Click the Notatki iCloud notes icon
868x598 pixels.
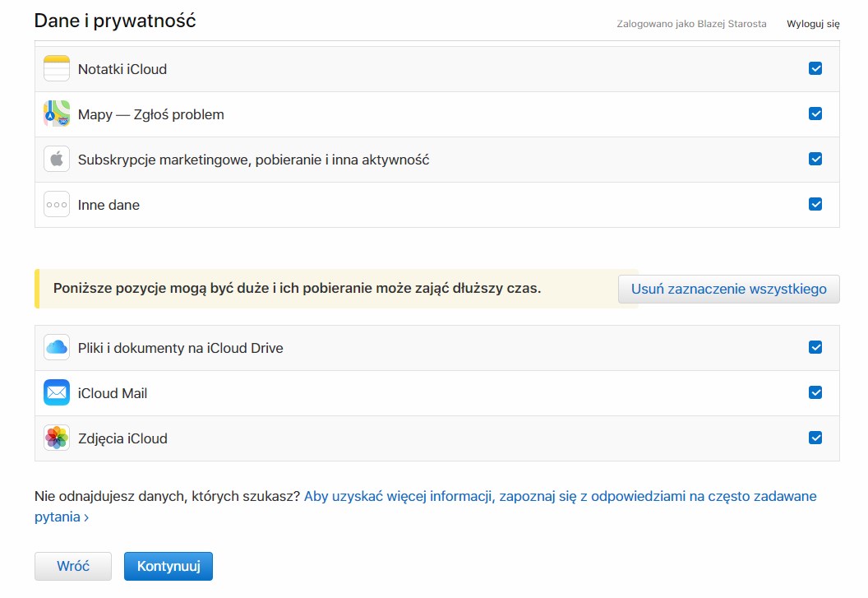tap(57, 69)
